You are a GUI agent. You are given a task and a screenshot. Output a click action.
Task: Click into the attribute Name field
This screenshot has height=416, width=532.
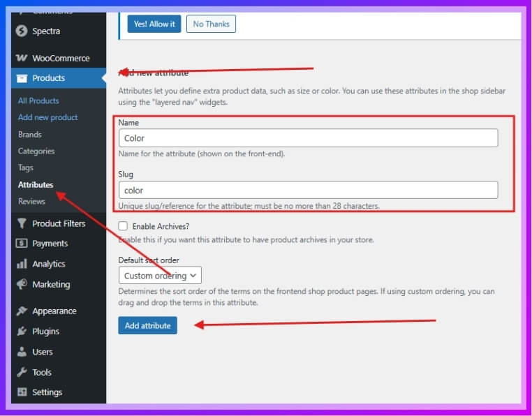(x=308, y=138)
